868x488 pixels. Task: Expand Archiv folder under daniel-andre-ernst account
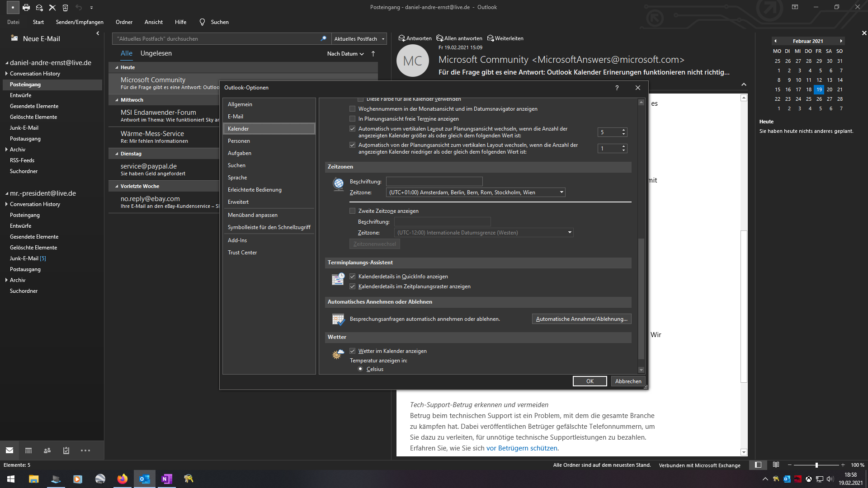coord(6,150)
